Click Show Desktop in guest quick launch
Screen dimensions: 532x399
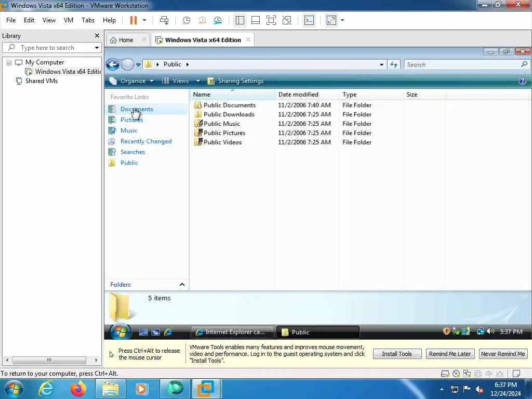(143, 332)
